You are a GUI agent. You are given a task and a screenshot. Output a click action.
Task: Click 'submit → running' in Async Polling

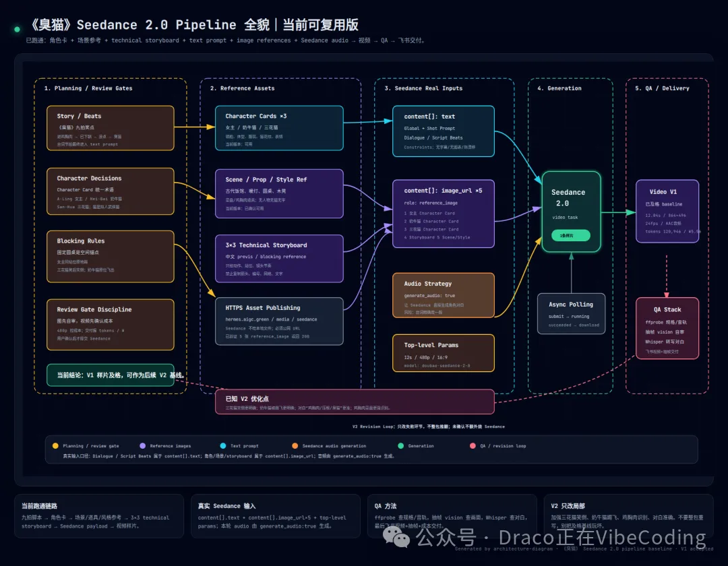[x=569, y=317]
